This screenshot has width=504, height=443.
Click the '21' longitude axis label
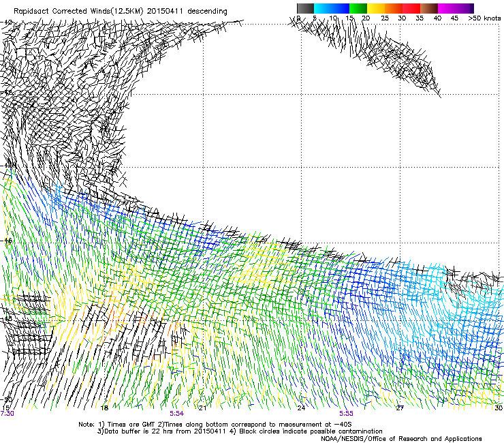pos(202,408)
